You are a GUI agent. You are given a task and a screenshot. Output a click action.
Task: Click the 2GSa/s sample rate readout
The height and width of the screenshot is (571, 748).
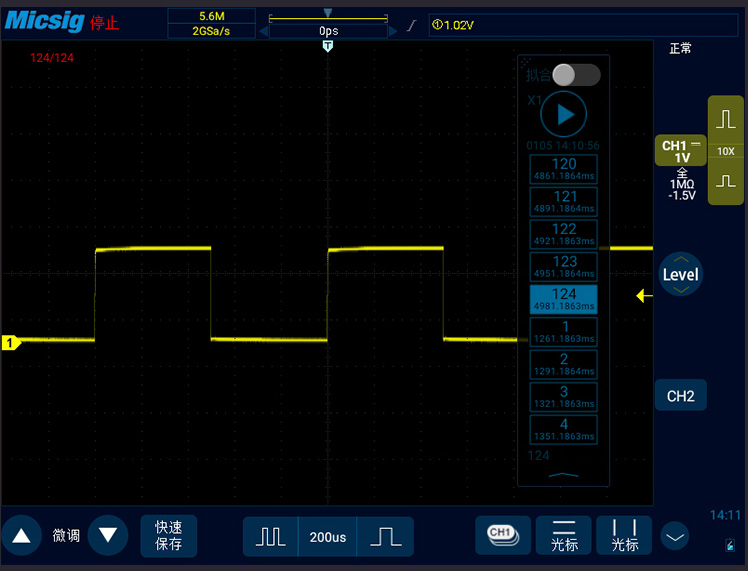click(211, 31)
